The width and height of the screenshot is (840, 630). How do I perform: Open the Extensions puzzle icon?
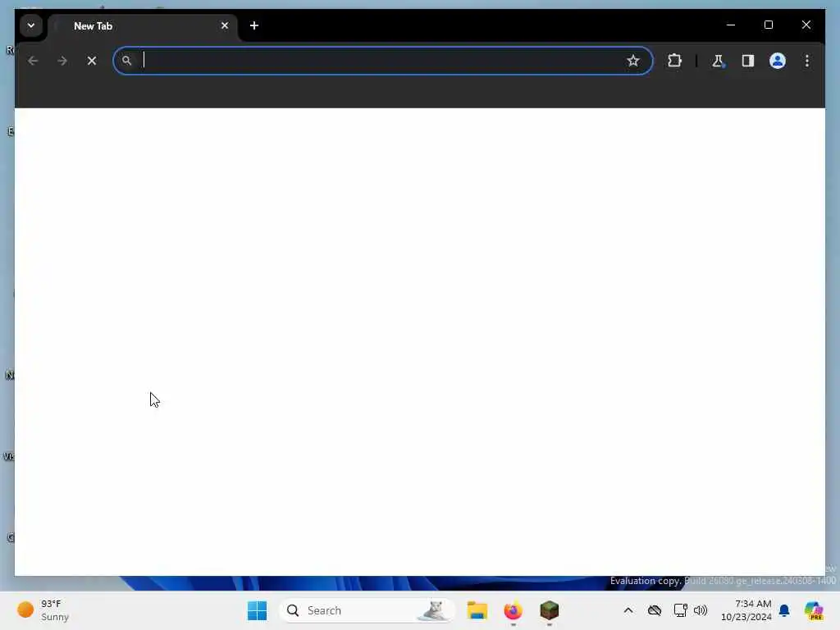coord(674,61)
